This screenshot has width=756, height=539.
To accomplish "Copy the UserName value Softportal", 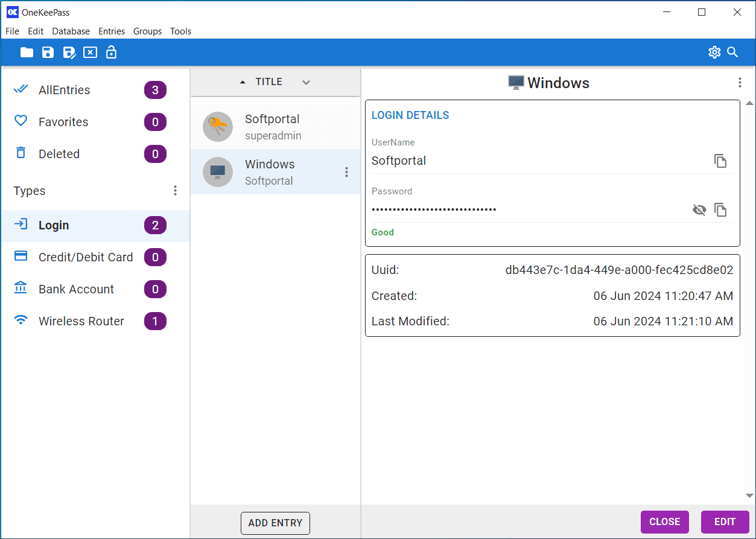I will 720,161.
